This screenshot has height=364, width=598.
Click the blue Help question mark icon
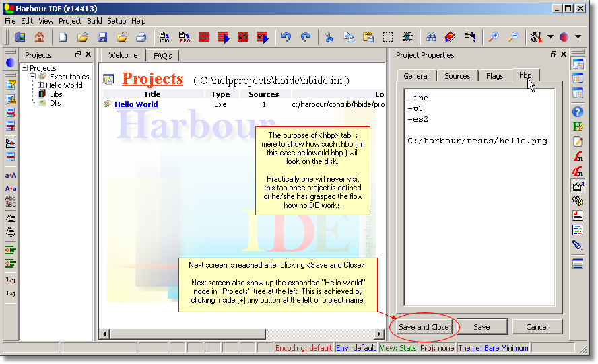[578, 112]
